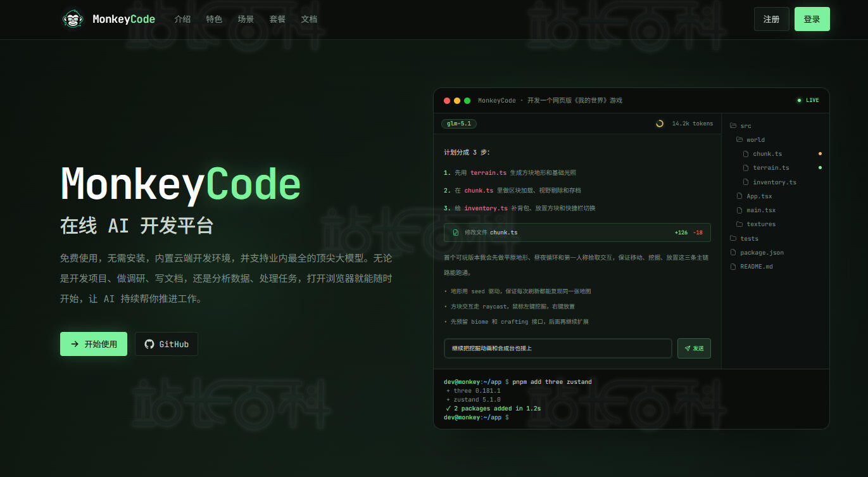
Task: Click the green window dot in demo panel
Action: coord(467,100)
